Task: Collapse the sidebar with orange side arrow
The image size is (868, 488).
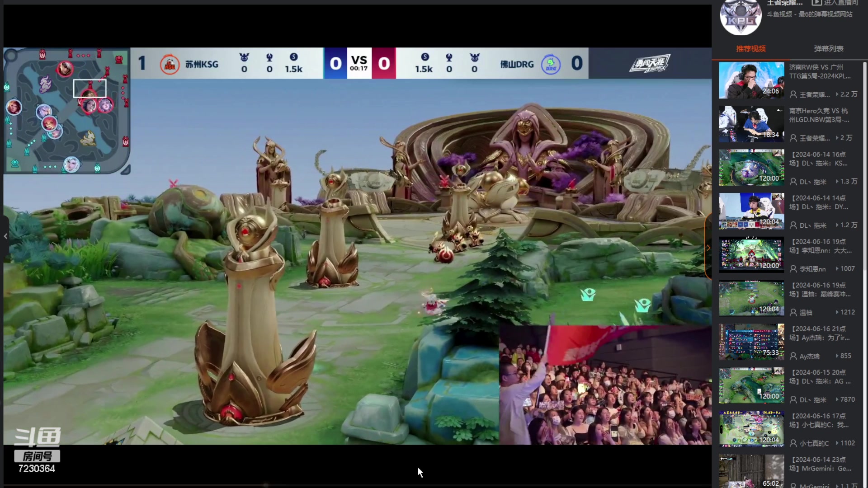Action: 708,247
